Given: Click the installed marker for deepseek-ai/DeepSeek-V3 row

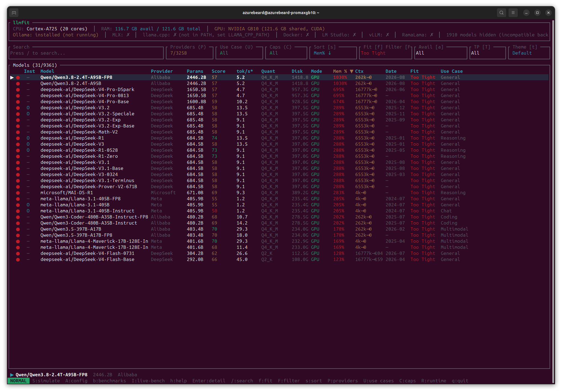Looking at the screenshot, I should 28,144.
